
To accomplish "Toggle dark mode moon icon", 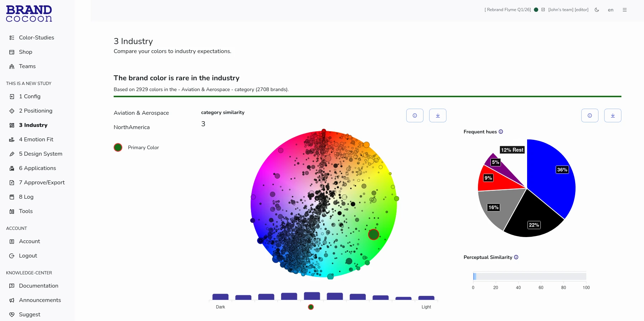I will pyautogui.click(x=597, y=10).
